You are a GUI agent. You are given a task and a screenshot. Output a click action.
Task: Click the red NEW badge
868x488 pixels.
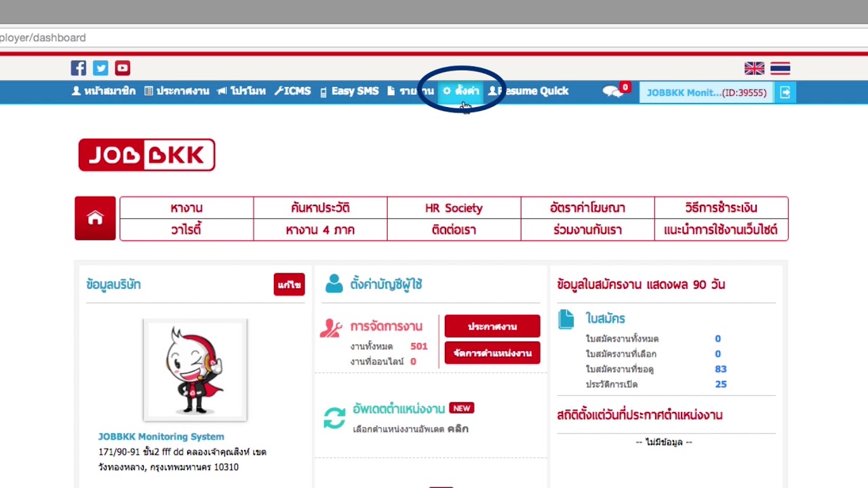(462, 408)
